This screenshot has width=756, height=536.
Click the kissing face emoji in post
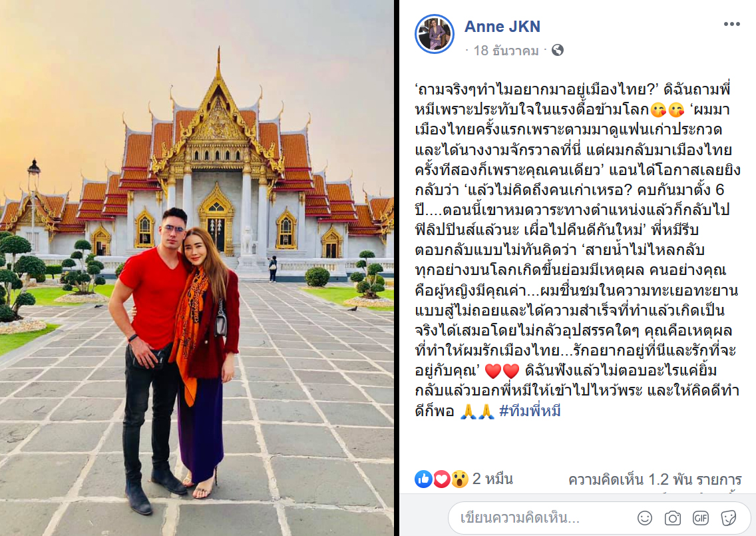(x=667, y=110)
